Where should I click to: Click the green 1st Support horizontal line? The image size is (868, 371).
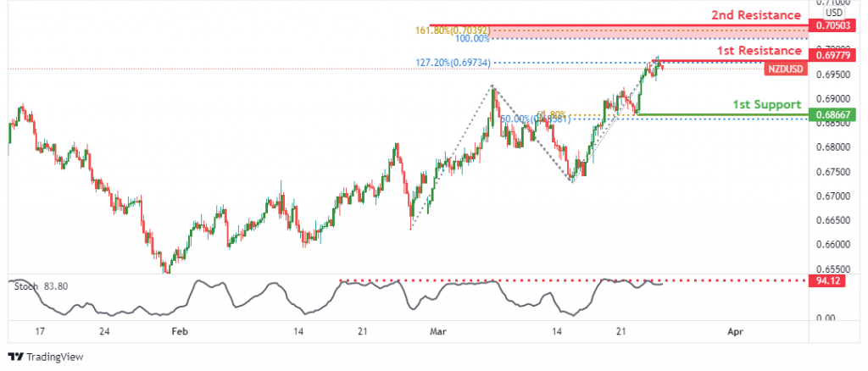(x=722, y=115)
